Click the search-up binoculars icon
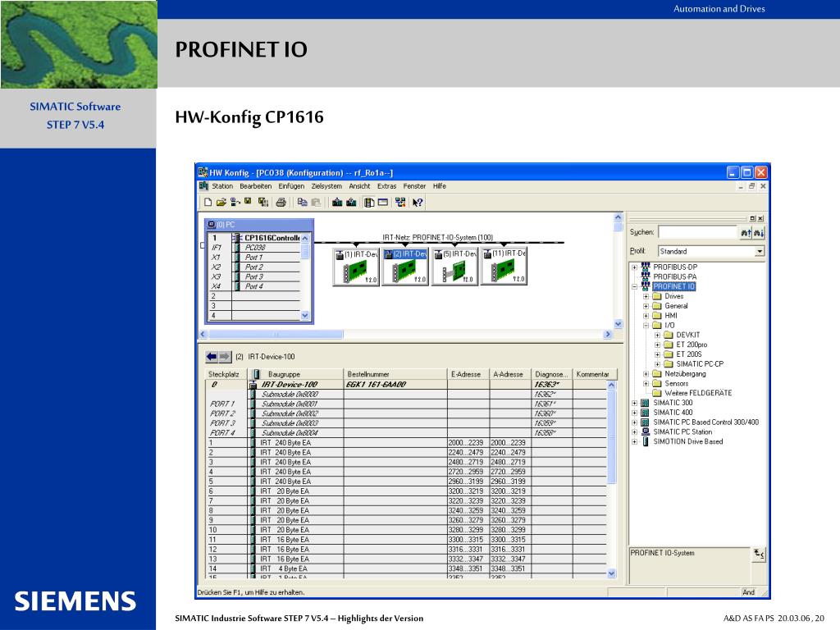 [x=746, y=232]
